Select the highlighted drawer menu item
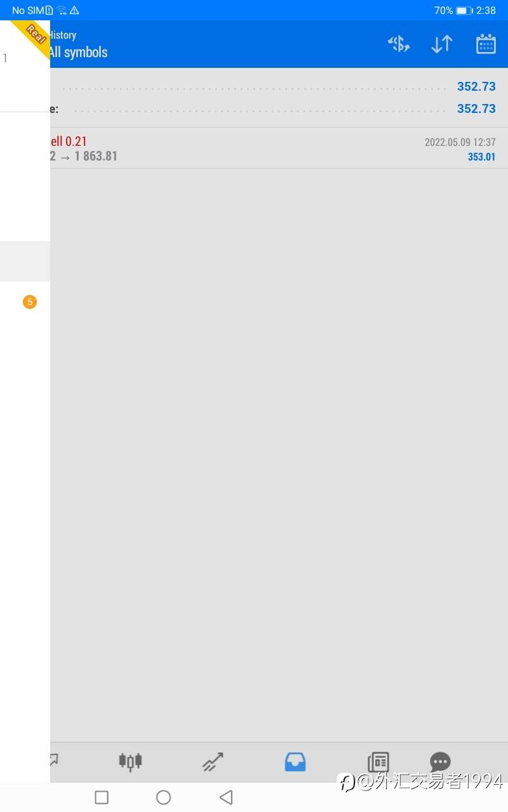This screenshot has width=508, height=812. (x=25, y=261)
